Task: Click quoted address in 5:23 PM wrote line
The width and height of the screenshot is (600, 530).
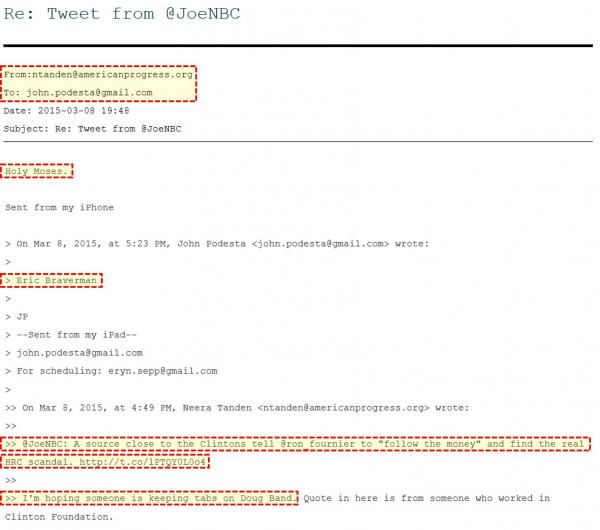Action: pyautogui.click(x=320, y=244)
